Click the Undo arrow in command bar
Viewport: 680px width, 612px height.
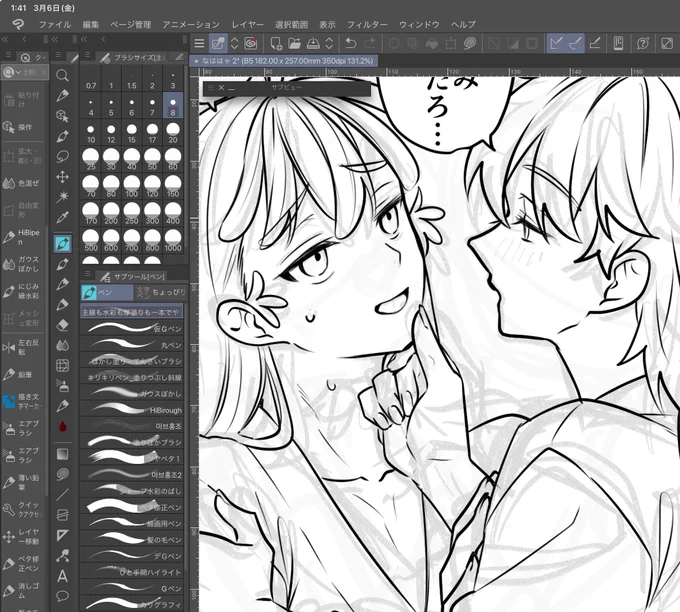350,43
